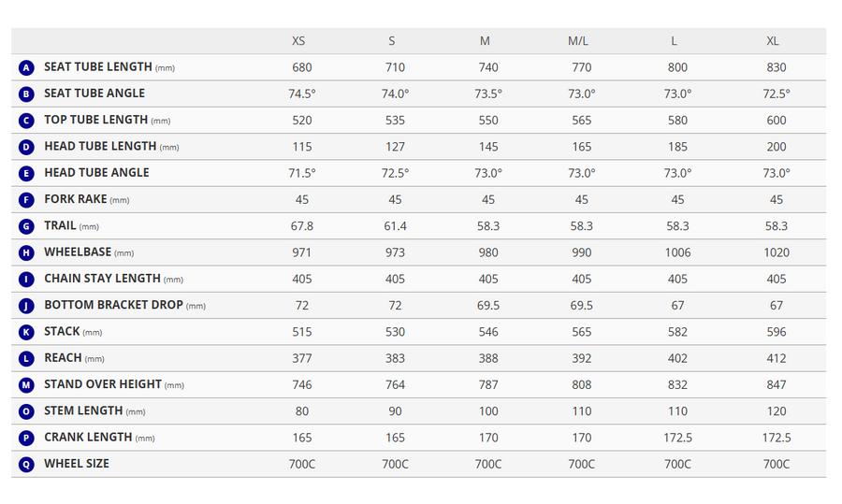Click the Stand Over Height row label
This screenshot has width=842, height=504.
coord(114,384)
